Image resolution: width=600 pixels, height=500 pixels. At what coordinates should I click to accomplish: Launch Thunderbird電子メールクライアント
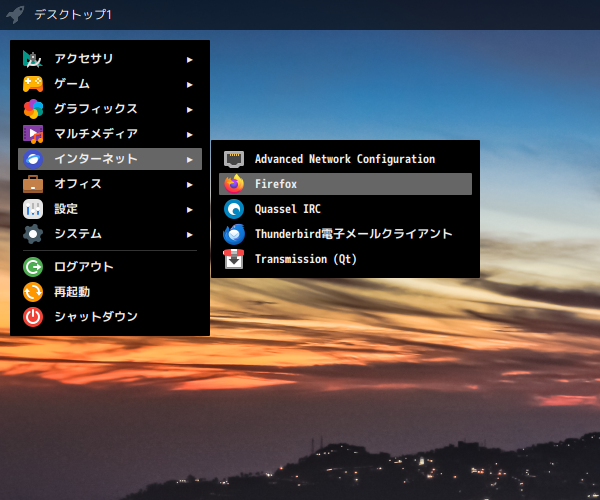click(345, 234)
